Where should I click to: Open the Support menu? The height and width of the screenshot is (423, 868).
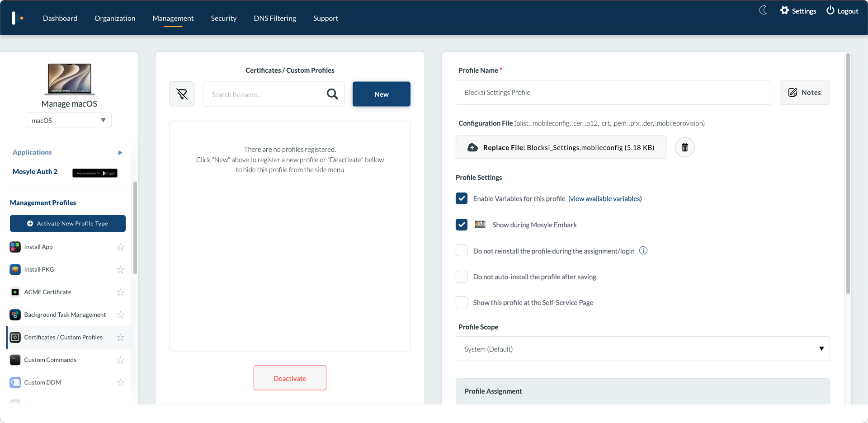pos(325,18)
